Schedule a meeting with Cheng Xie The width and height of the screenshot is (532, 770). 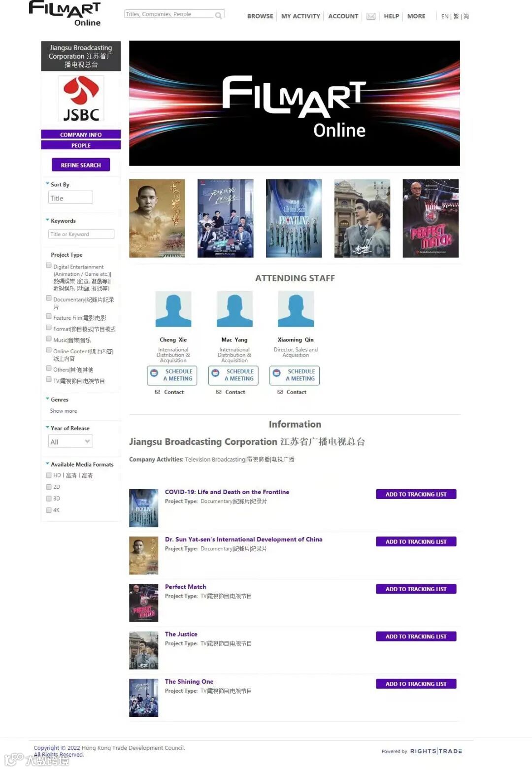(x=172, y=375)
